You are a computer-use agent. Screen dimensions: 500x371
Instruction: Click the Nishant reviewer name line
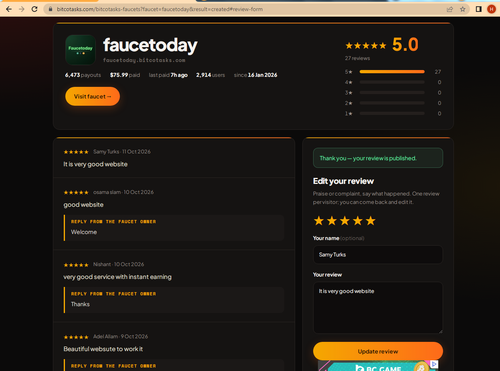click(x=119, y=264)
